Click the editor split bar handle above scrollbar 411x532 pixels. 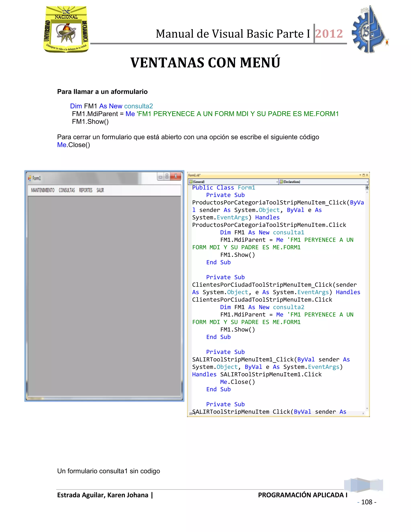tap(367, 187)
